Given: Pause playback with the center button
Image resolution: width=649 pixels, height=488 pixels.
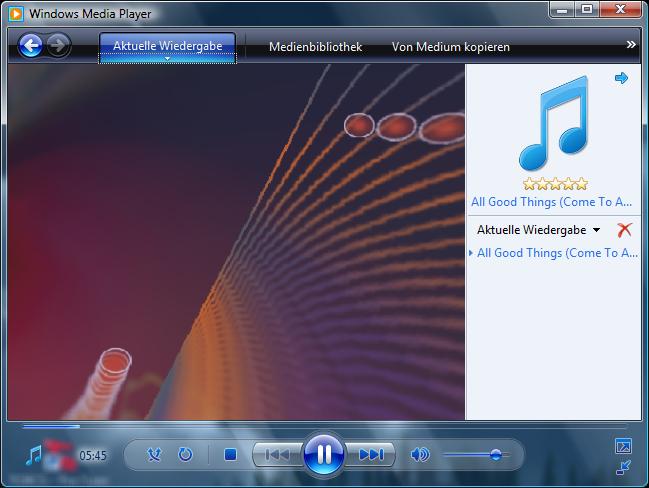Looking at the screenshot, I should pos(323,455).
